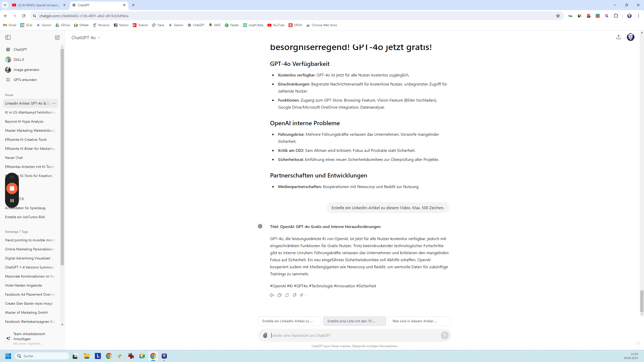Click the sidebar chat list scrollbar
644x362 pixels.
point(62,157)
